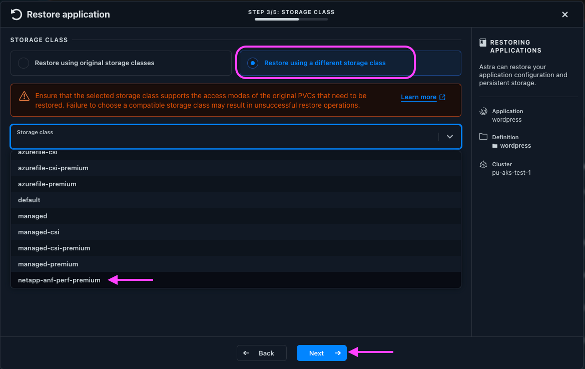Click the Restoring Applications book icon
Viewport: 585px width, 369px height.
[x=483, y=43]
